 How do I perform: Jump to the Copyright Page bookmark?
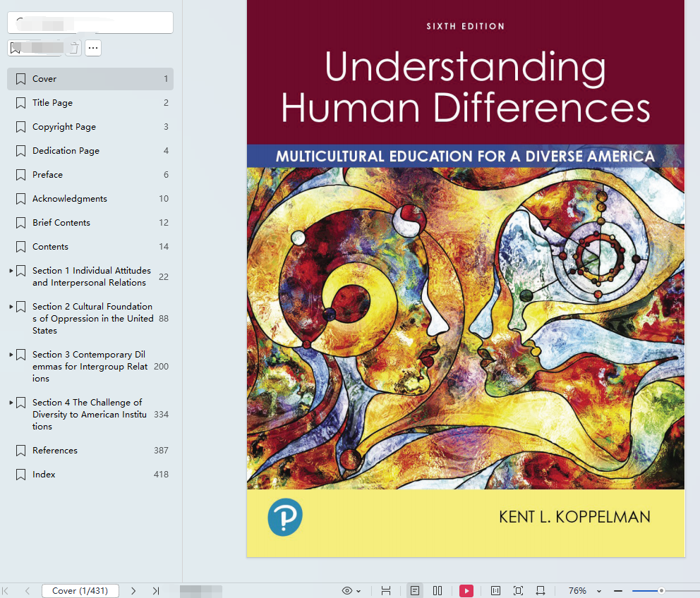(90, 127)
